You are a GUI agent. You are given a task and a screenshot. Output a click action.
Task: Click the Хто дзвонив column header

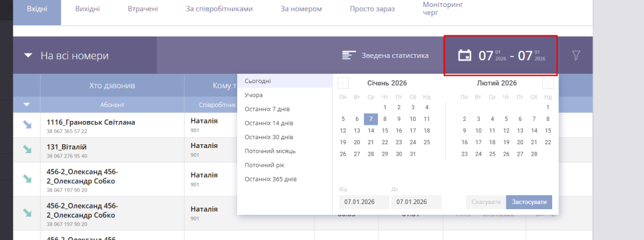[x=112, y=86]
